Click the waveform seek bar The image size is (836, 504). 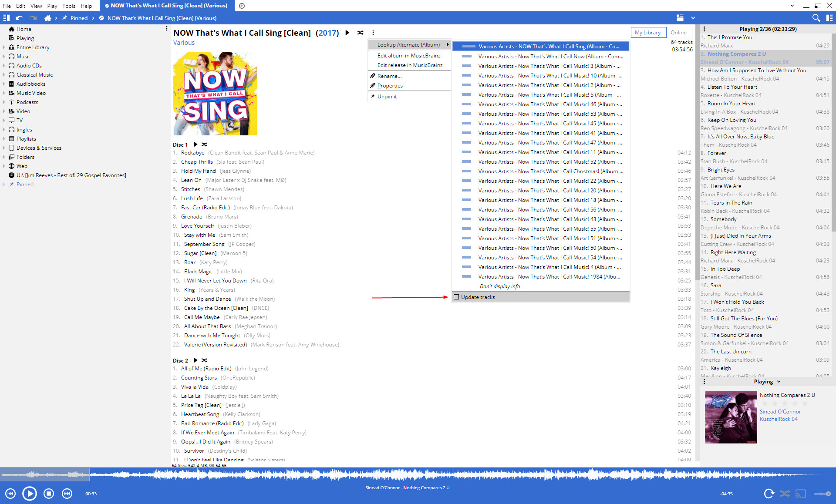click(x=418, y=475)
